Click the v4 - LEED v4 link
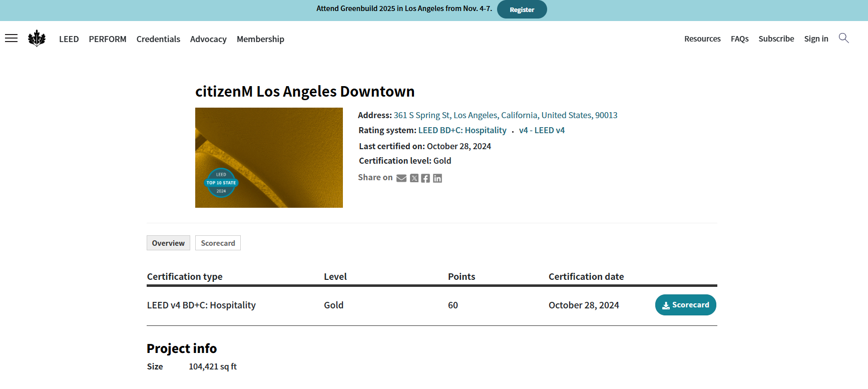Image resolution: width=868 pixels, height=389 pixels. [542, 130]
